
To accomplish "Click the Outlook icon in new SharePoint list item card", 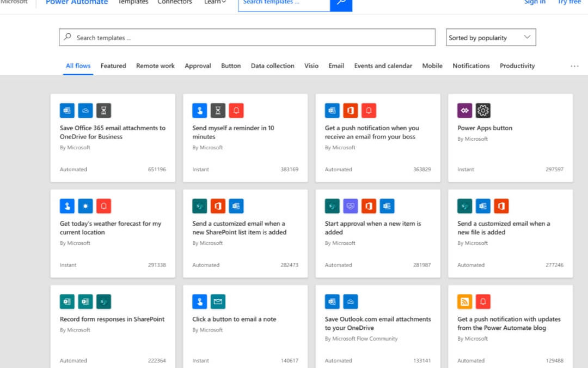I will pyautogui.click(x=236, y=206).
